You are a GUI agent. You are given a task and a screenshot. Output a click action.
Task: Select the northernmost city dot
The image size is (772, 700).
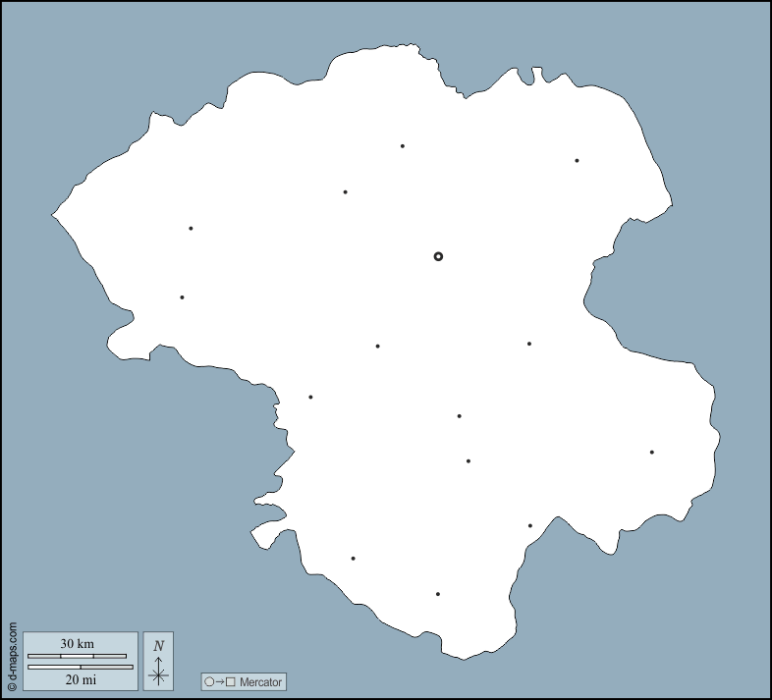point(403,146)
